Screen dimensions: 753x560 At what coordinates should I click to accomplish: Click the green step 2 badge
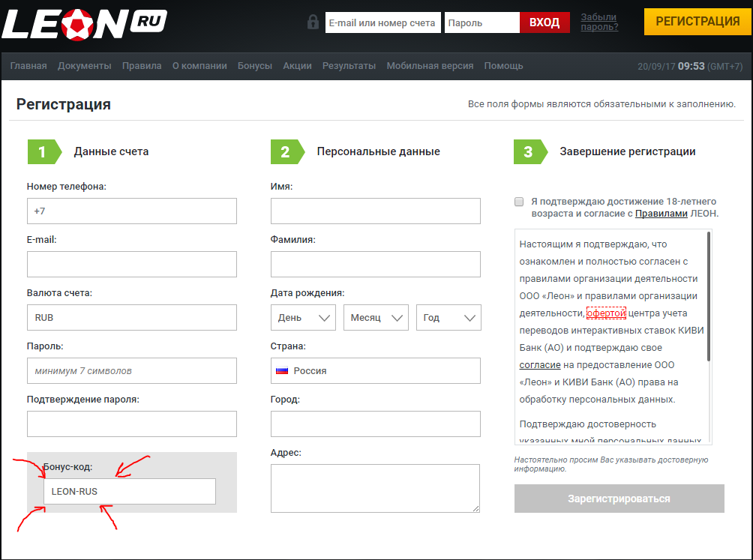287,151
